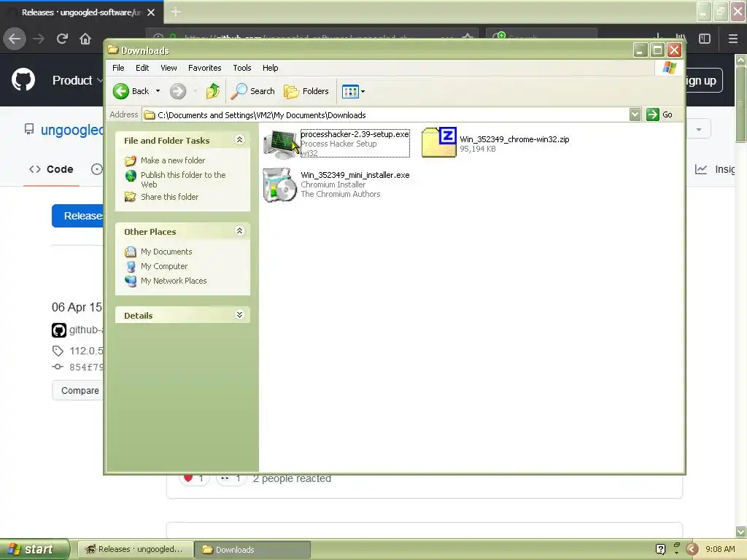The width and height of the screenshot is (747, 560).
Task: Select the Win_352349_chrome-win32.zip icon
Action: (x=438, y=142)
